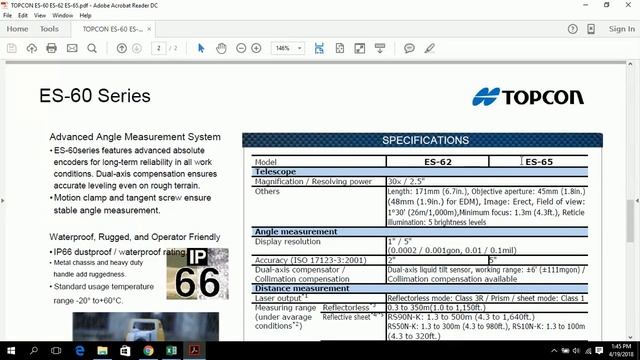Viewport: 640px width, 360px height.
Task: Show hidden system tray icons chevron
Action: (x=554, y=351)
